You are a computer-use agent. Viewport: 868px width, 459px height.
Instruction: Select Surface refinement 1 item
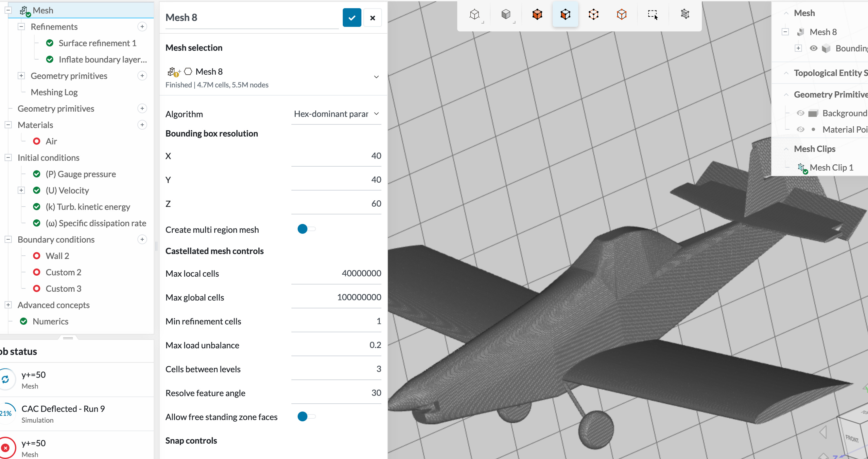[x=97, y=43]
